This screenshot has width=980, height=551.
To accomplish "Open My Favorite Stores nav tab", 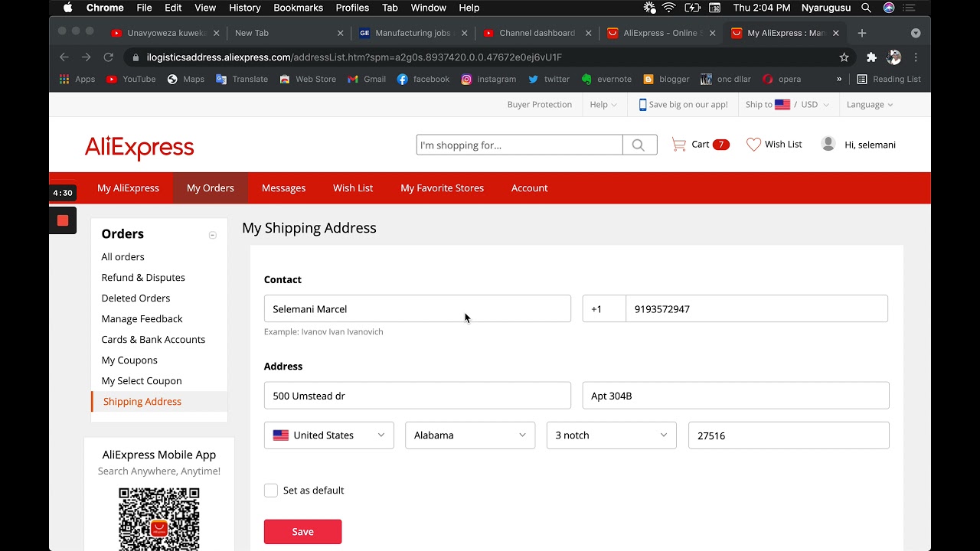I will click(443, 188).
